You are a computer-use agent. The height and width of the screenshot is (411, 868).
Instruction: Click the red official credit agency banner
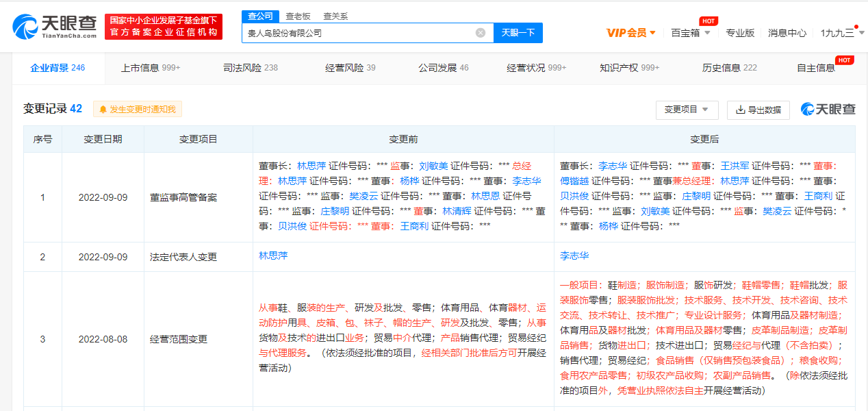pyautogui.click(x=164, y=27)
